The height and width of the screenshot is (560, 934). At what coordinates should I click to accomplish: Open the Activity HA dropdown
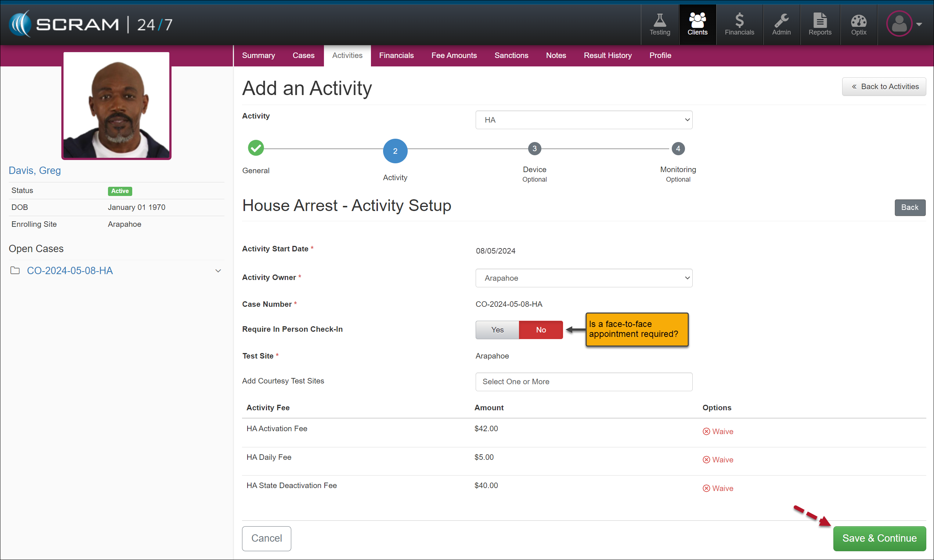pyautogui.click(x=584, y=120)
